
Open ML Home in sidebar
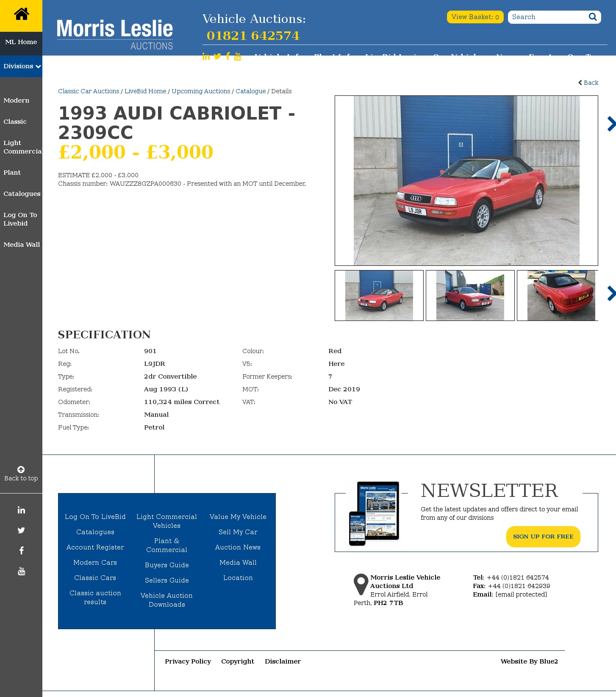point(21,42)
